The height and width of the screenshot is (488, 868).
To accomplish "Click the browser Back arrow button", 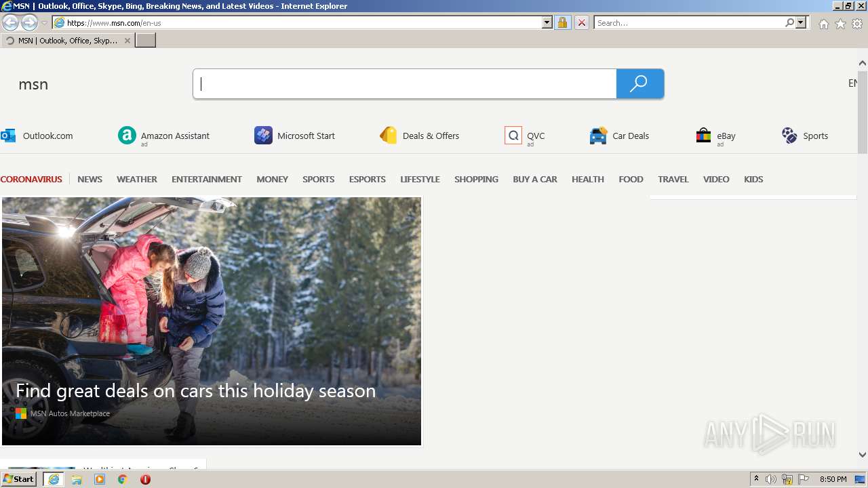I will click(10, 22).
